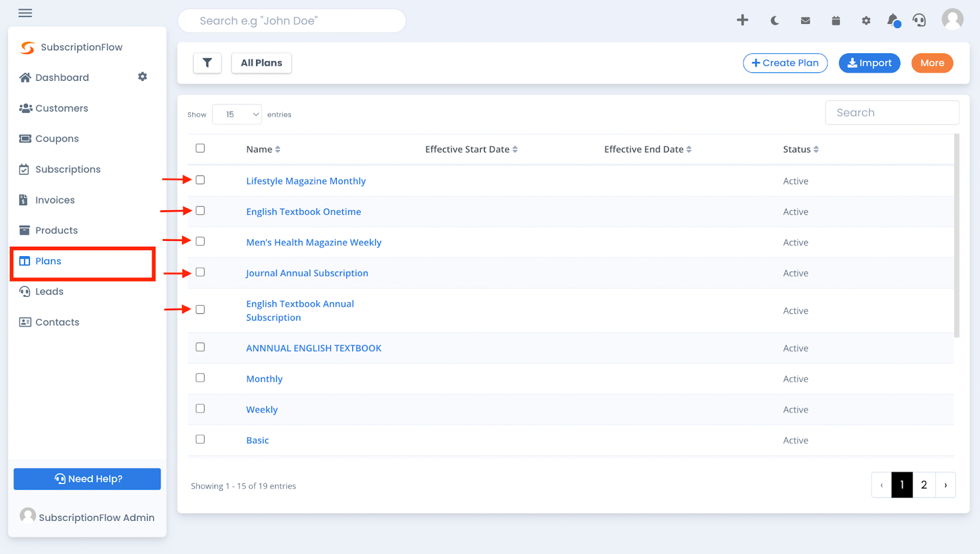Open the More actions menu
Screen dimensions: 980x554
pos(932,63)
